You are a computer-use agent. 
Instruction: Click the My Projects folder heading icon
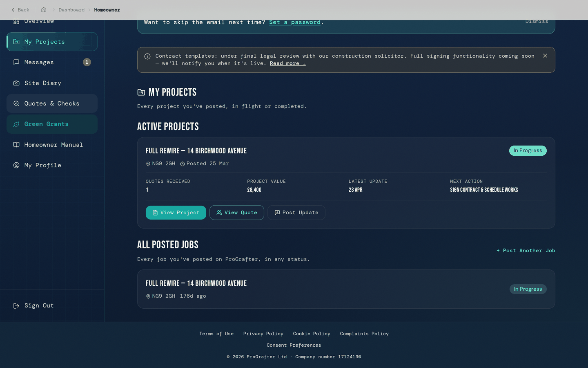click(141, 92)
